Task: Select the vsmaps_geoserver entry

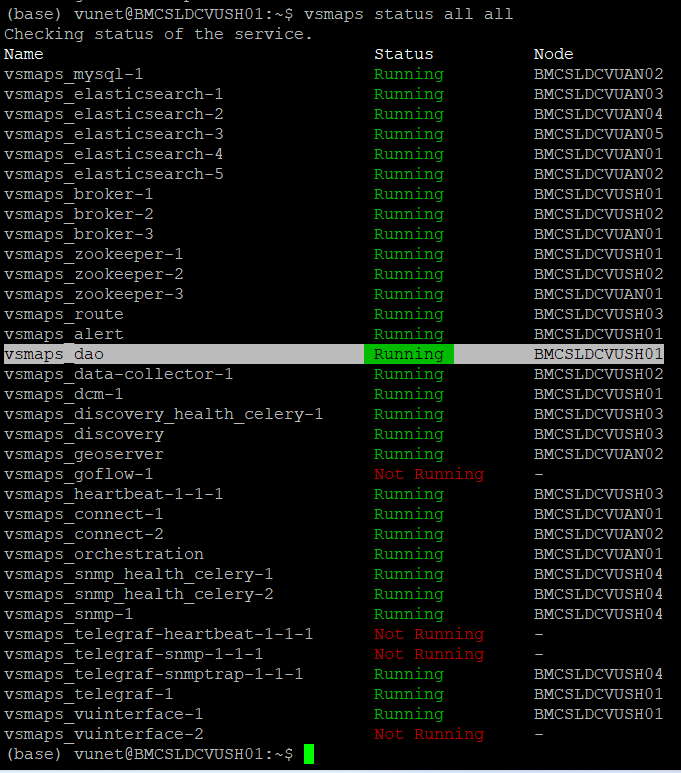Action: click(84, 454)
